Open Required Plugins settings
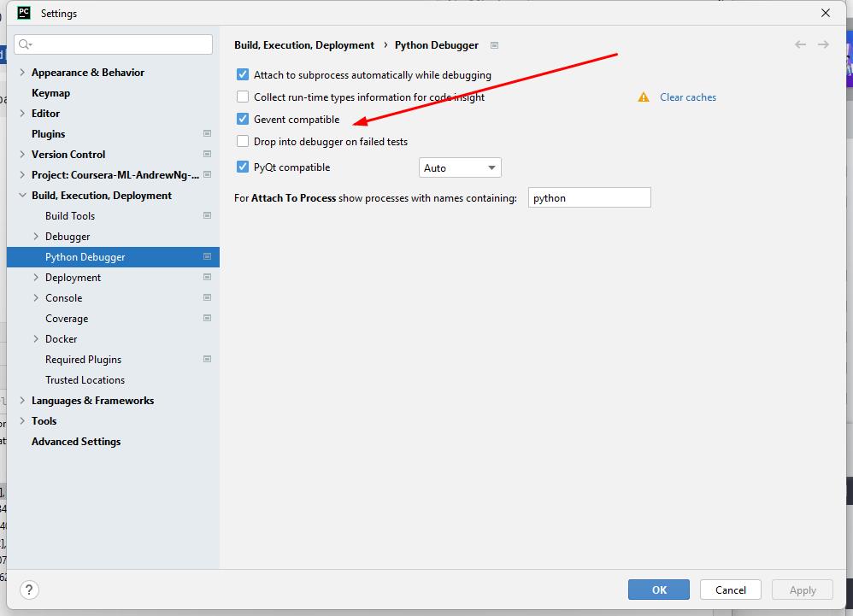 (83, 360)
